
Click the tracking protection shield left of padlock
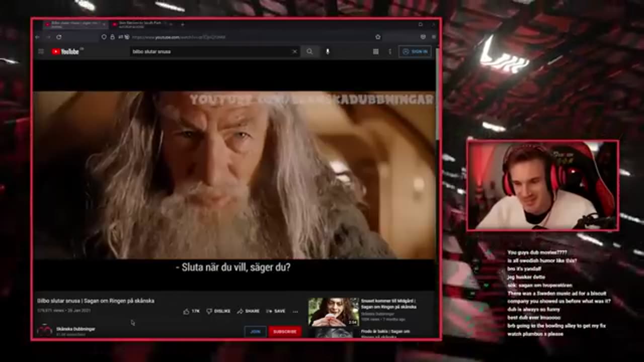[104, 37]
